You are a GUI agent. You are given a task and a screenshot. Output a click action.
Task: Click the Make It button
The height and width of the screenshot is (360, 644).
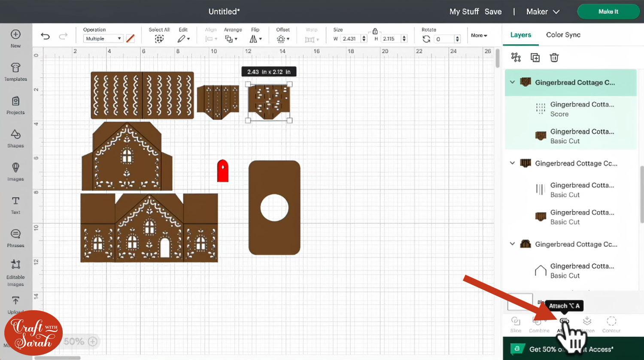608,12
